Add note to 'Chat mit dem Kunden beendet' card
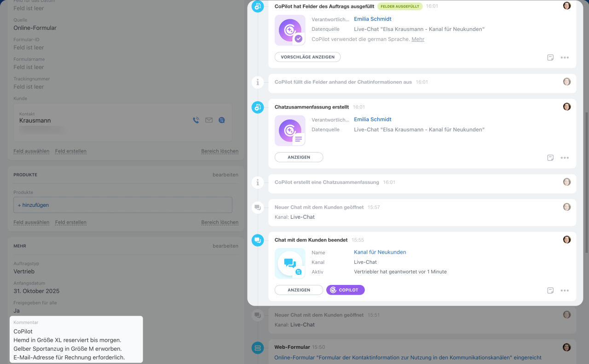The width and height of the screenshot is (589, 364). tap(550, 290)
